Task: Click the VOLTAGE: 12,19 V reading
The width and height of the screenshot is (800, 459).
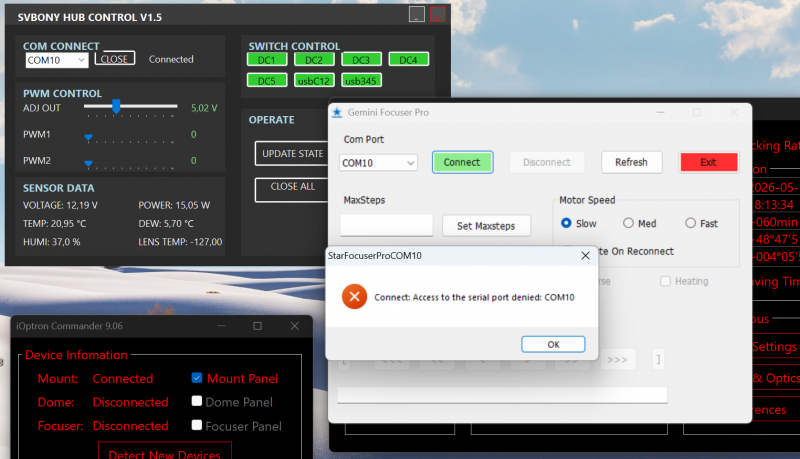Action: click(x=60, y=205)
